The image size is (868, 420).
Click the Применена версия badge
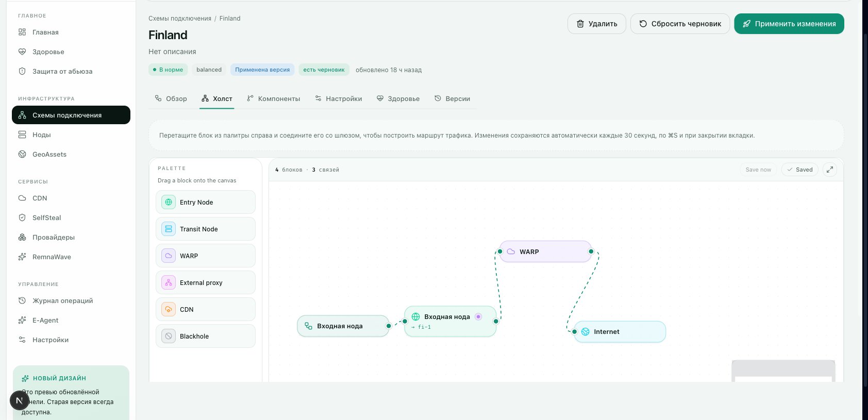(x=262, y=70)
